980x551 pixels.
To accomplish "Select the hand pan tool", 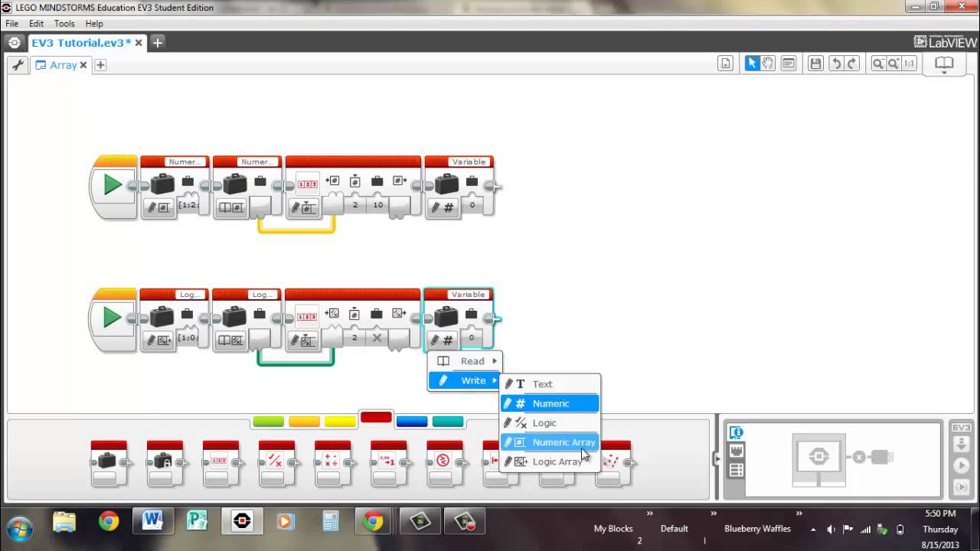I will 768,64.
